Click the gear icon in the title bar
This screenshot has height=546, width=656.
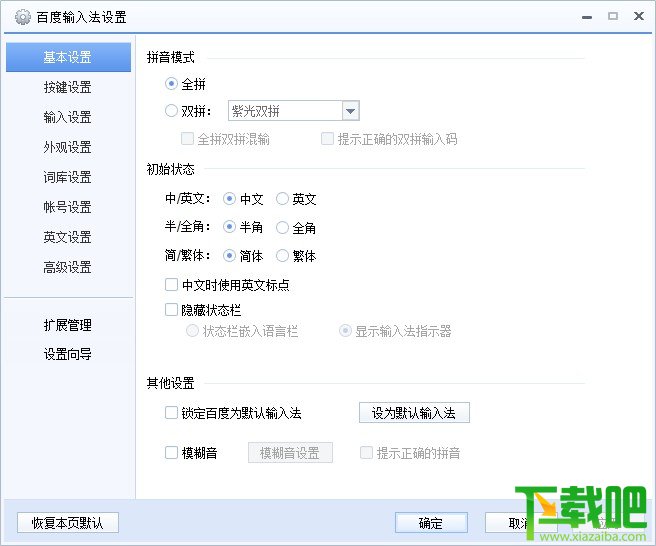click(x=23, y=17)
